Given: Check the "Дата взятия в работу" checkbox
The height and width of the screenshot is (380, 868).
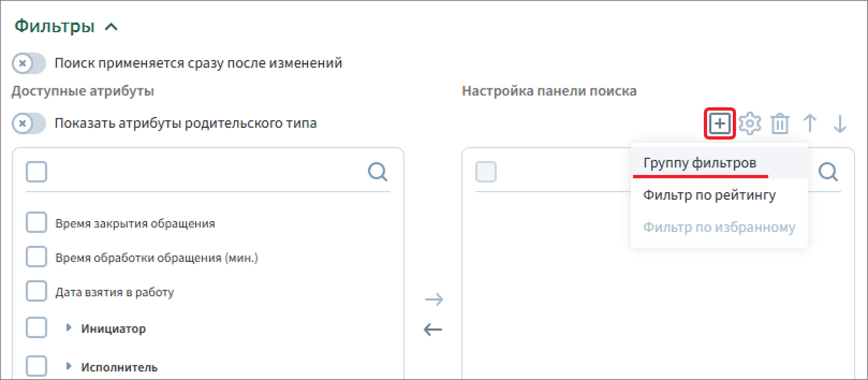Looking at the screenshot, I should (36, 291).
